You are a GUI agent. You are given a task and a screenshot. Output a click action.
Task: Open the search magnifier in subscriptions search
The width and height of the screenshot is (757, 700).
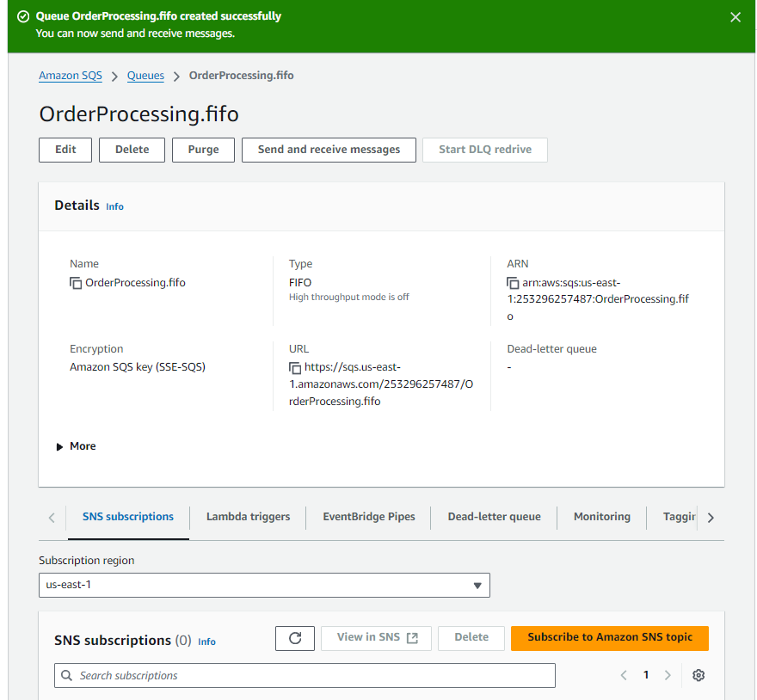[x=66, y=675]
